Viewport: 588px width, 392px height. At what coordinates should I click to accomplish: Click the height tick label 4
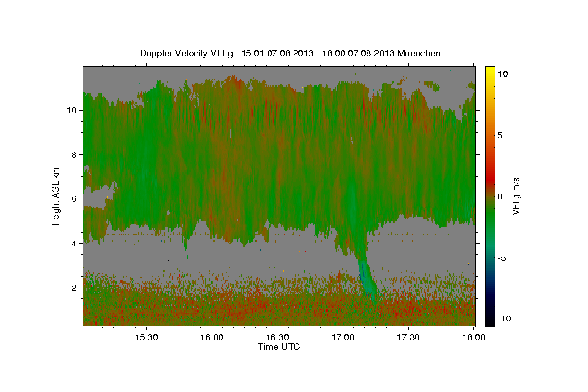coord(74,244)
